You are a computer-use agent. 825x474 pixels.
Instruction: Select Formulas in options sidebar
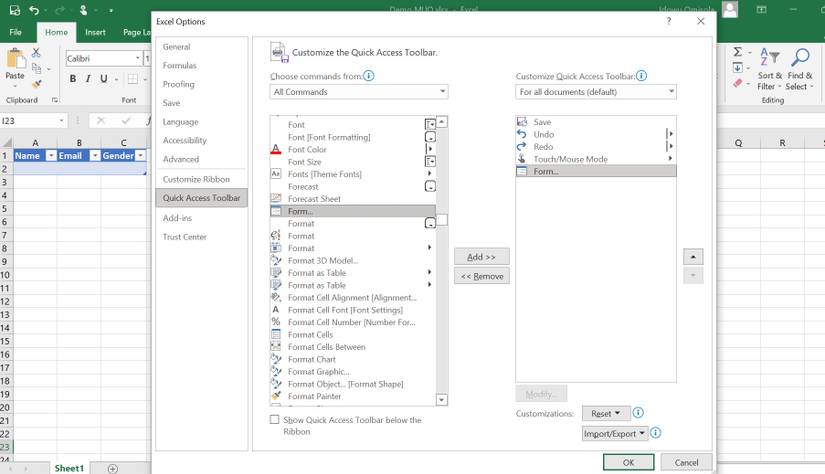point(202,65)
